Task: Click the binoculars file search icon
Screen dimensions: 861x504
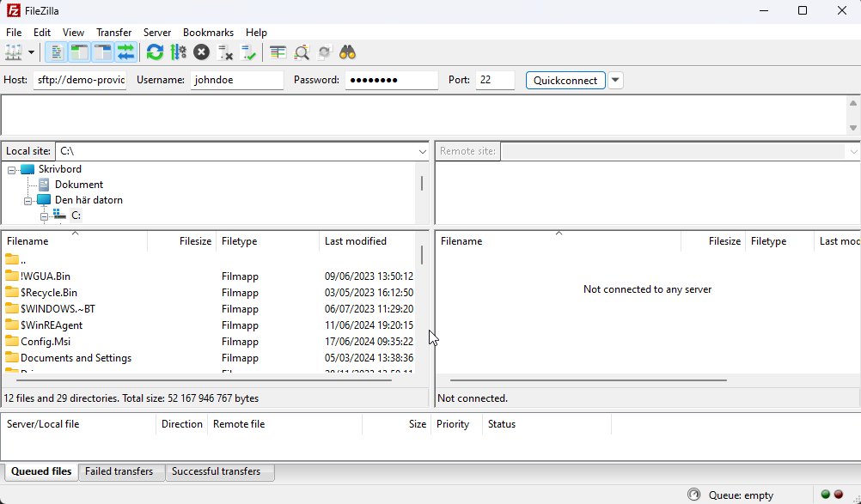Action: (x=347, y=52)
